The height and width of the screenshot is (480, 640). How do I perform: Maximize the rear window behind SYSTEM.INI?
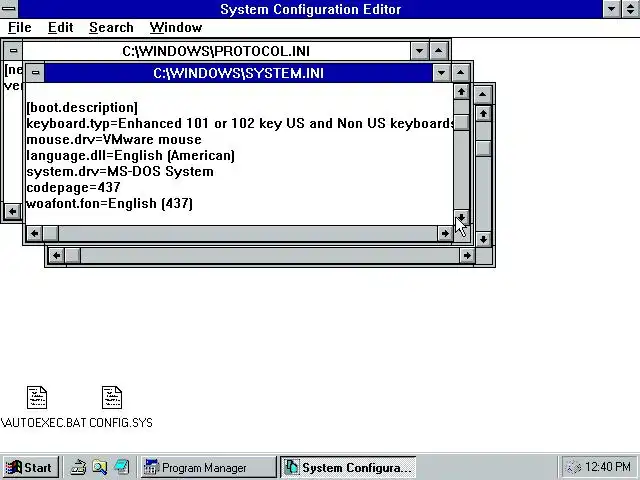482,95
